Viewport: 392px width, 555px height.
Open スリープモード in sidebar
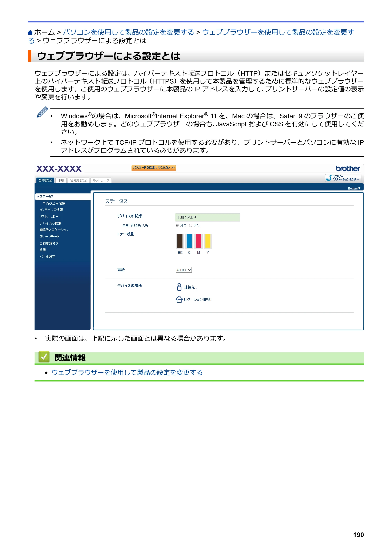[49, 237]
